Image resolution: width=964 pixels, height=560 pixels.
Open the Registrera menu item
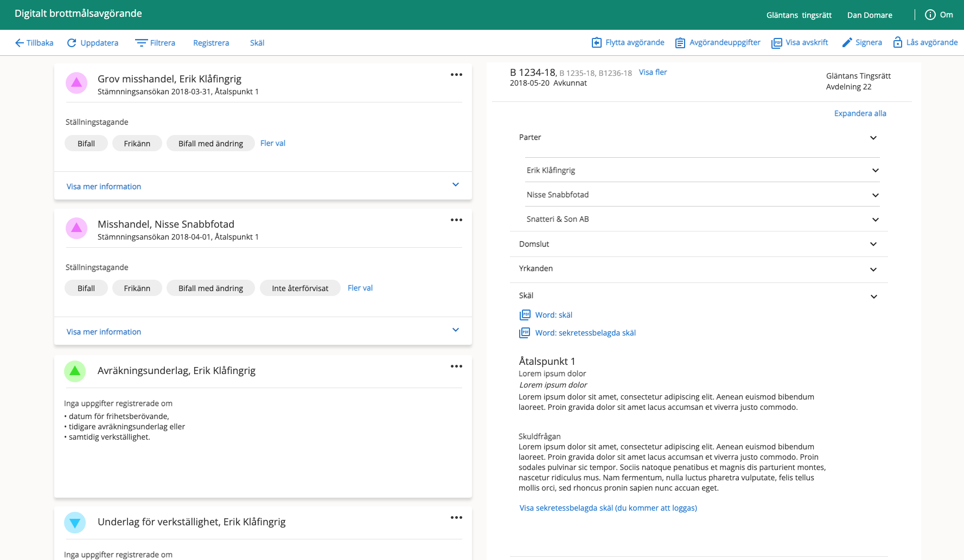(211, 43)
